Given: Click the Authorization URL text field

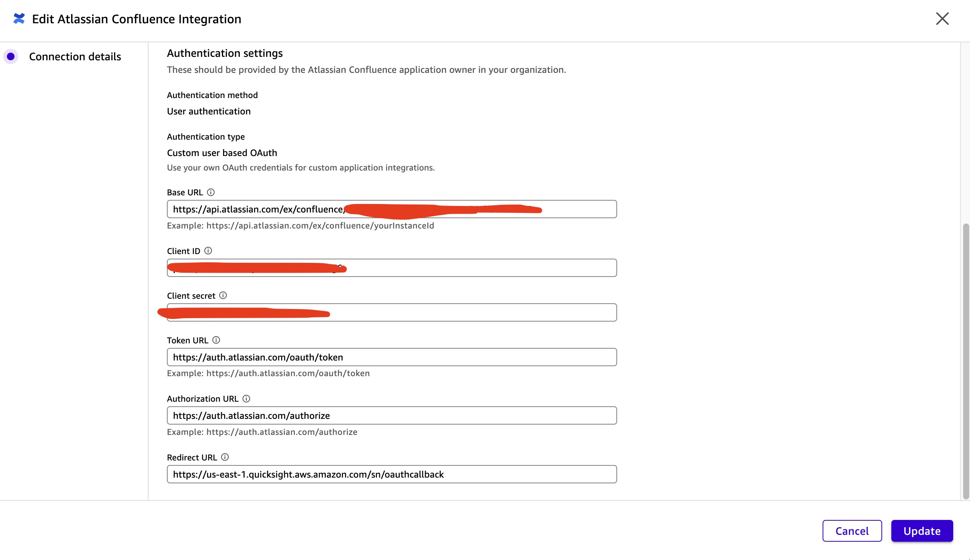Looking at the screenshot, I should coord(391,416).
